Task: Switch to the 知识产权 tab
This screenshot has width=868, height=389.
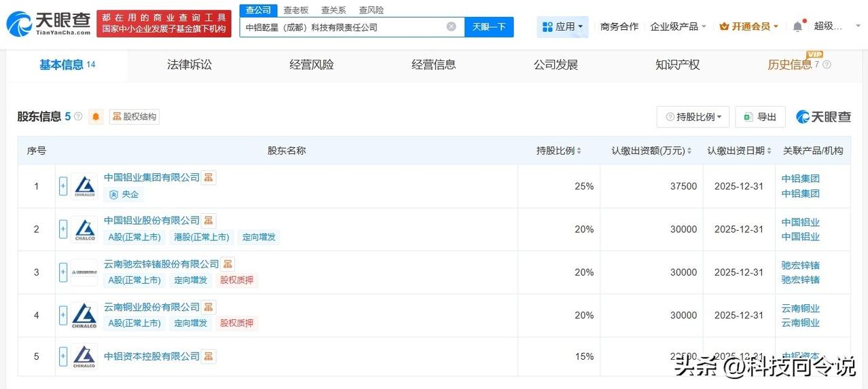Action: coord(678,65)
